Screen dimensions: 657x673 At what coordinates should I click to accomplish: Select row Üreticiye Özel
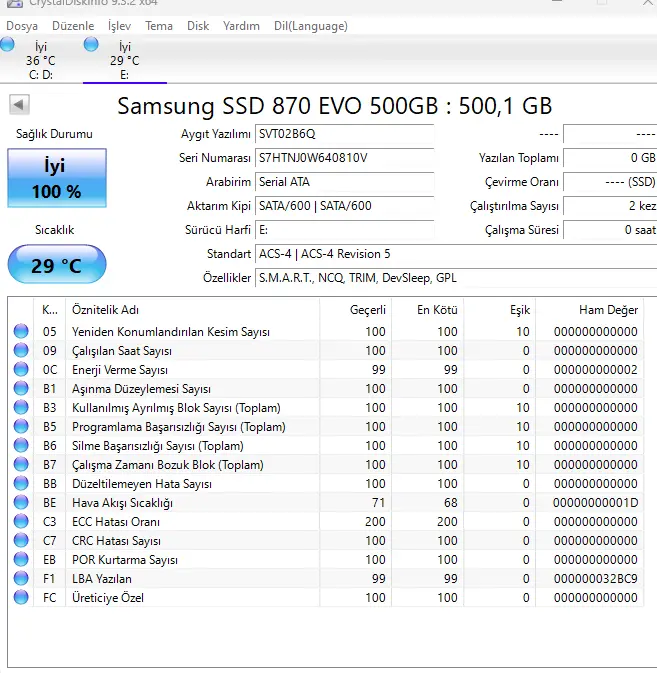click(325, 597)
